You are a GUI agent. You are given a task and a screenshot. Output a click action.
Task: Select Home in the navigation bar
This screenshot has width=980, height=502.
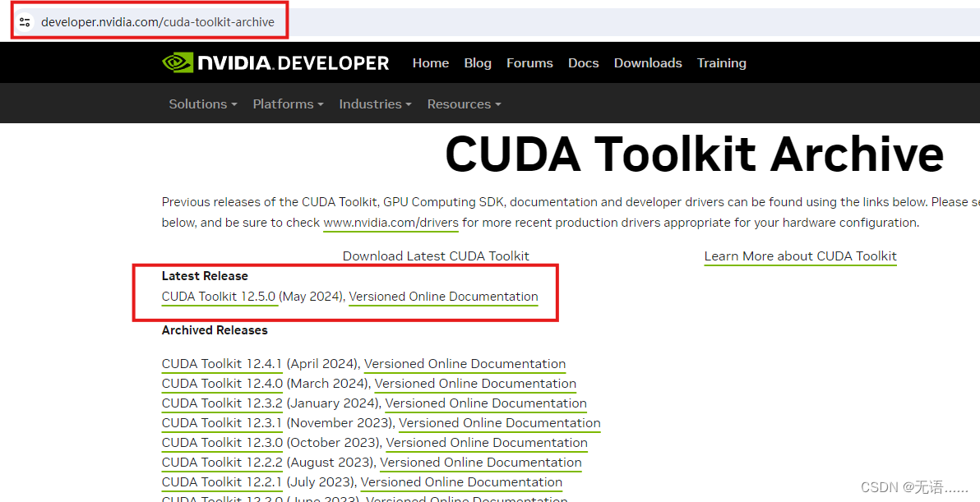coord(430,62)
